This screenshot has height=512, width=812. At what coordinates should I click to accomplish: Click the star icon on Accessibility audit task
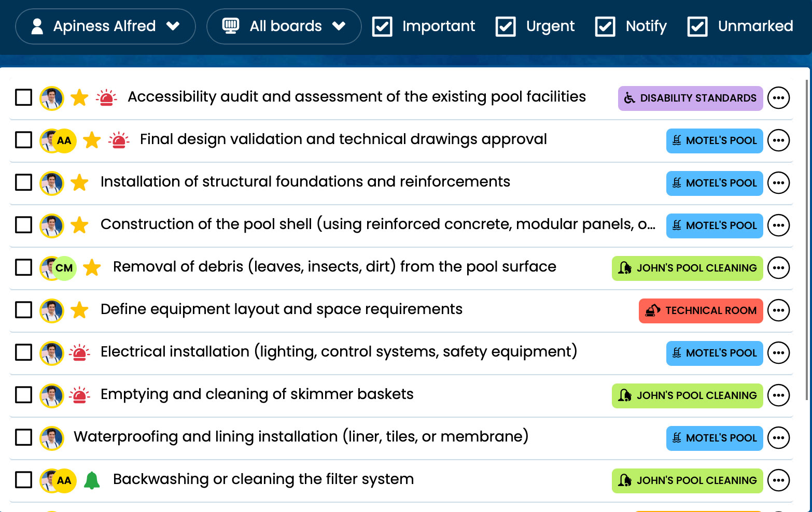pos(79,97)
